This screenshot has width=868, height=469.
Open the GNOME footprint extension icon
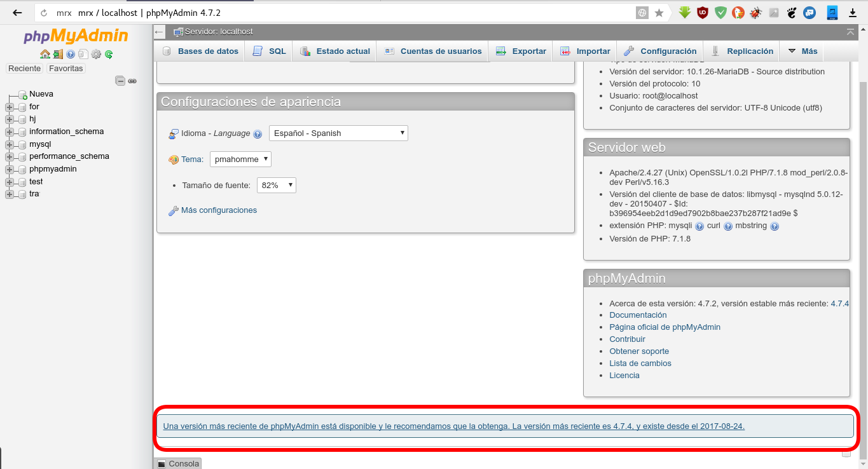click(792, 13)
